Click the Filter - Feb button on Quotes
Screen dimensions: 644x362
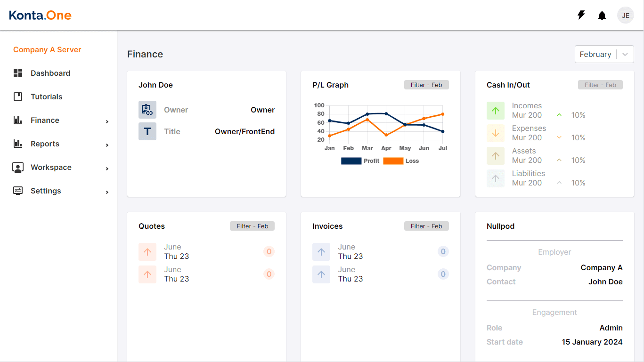tap(252, 226)
